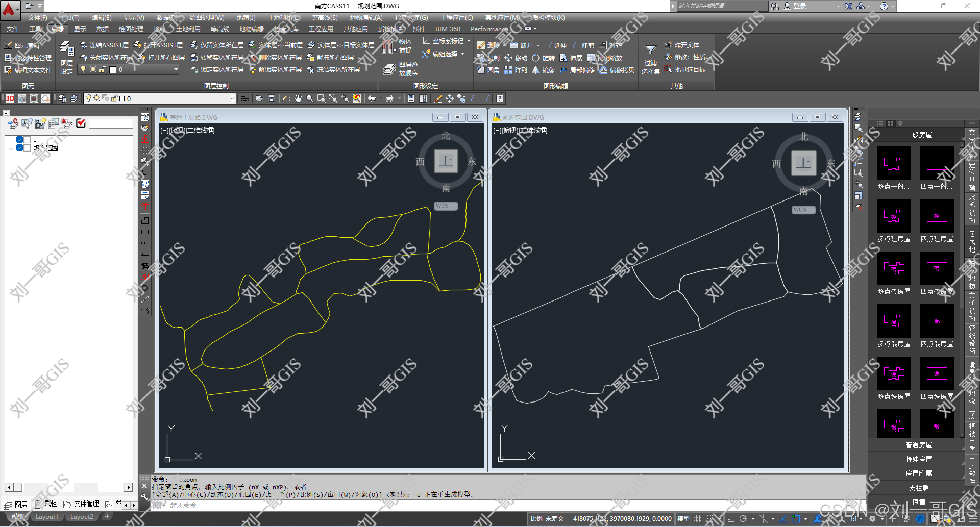Click the keyword search box in title bar

point(722,6)
